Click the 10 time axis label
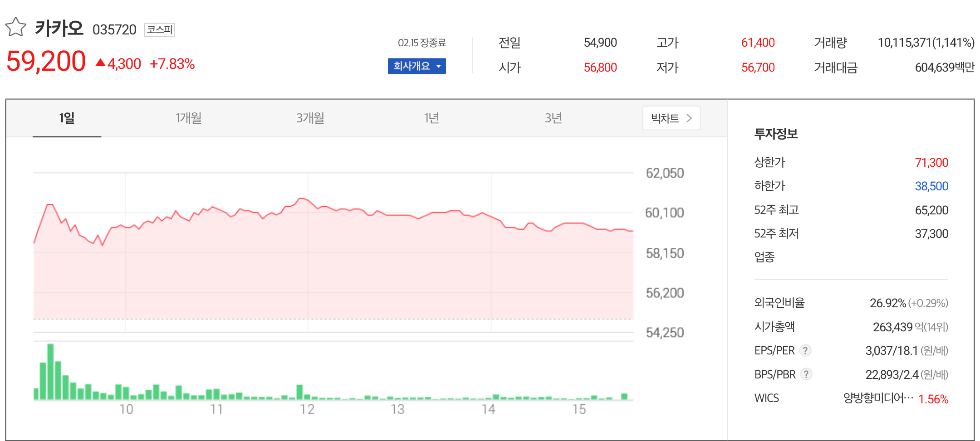980x441 pixels. point(126,409)
